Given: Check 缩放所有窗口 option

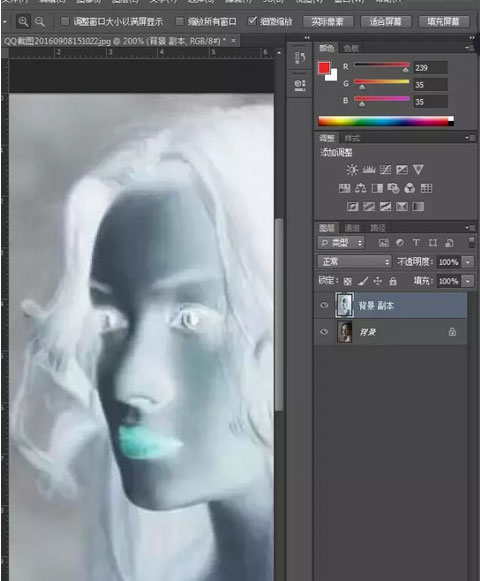Looking at the screenshot, I should 179,21.
